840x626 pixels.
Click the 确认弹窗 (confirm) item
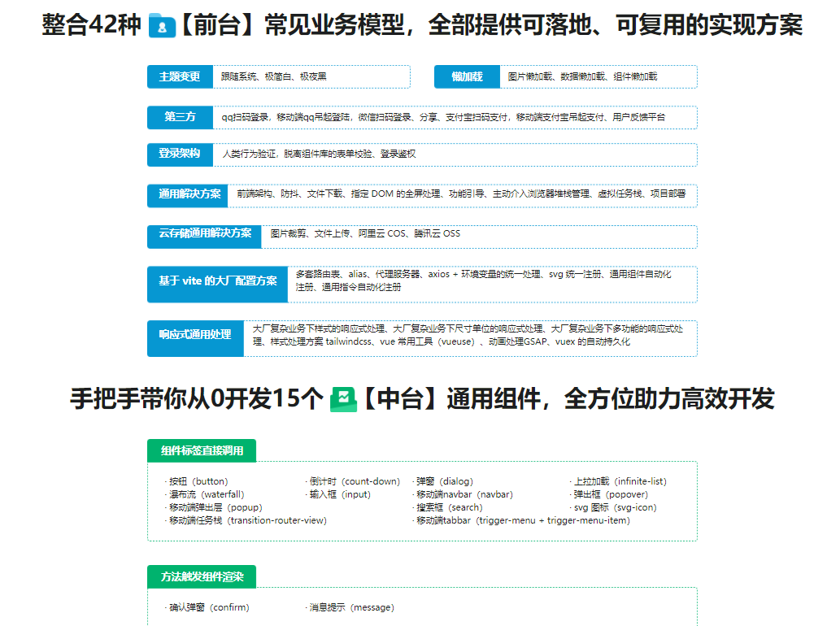pos(208,607)
